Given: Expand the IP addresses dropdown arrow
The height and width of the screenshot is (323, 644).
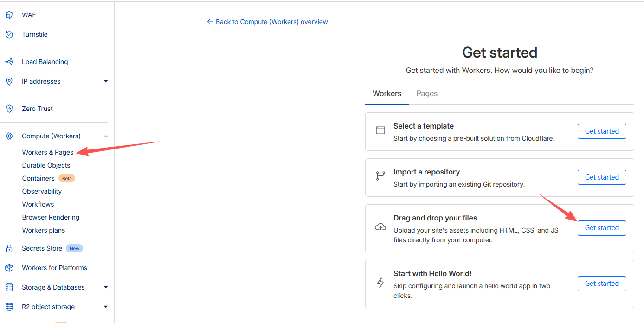Looking at the screenshot, I should tap(106, 81).
